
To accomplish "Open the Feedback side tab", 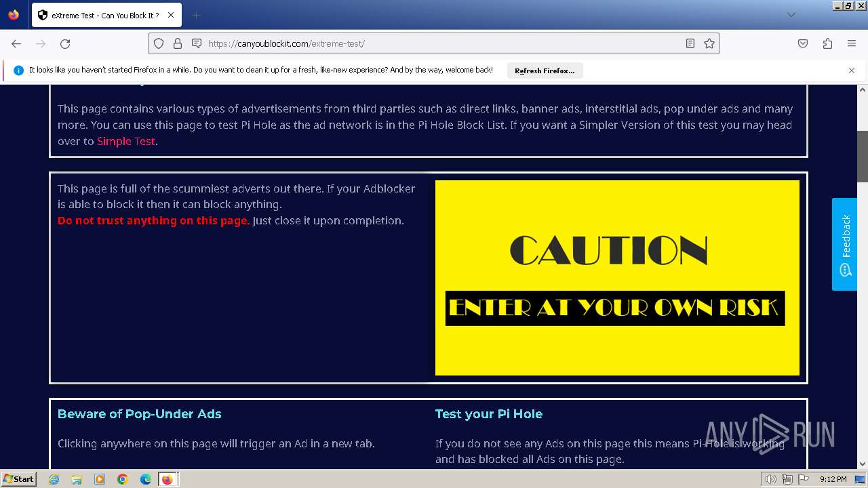I will tap(845, 244).
